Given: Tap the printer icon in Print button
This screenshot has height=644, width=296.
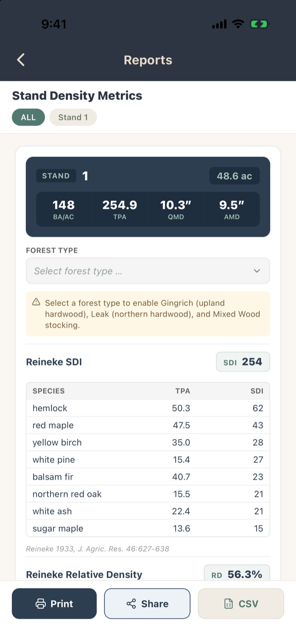Looking at the screenshot, I should tap(41, 604).
